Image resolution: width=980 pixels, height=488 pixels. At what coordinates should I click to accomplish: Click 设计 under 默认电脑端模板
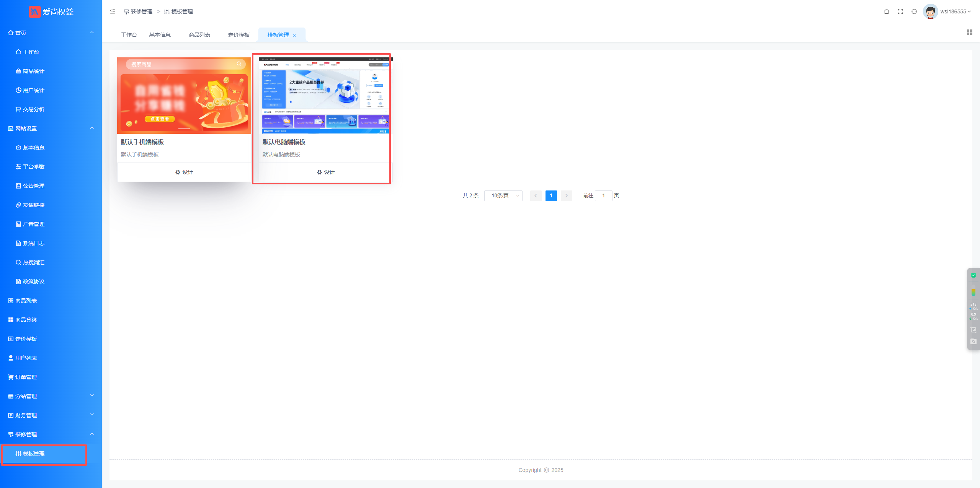(x=326, y=172)
